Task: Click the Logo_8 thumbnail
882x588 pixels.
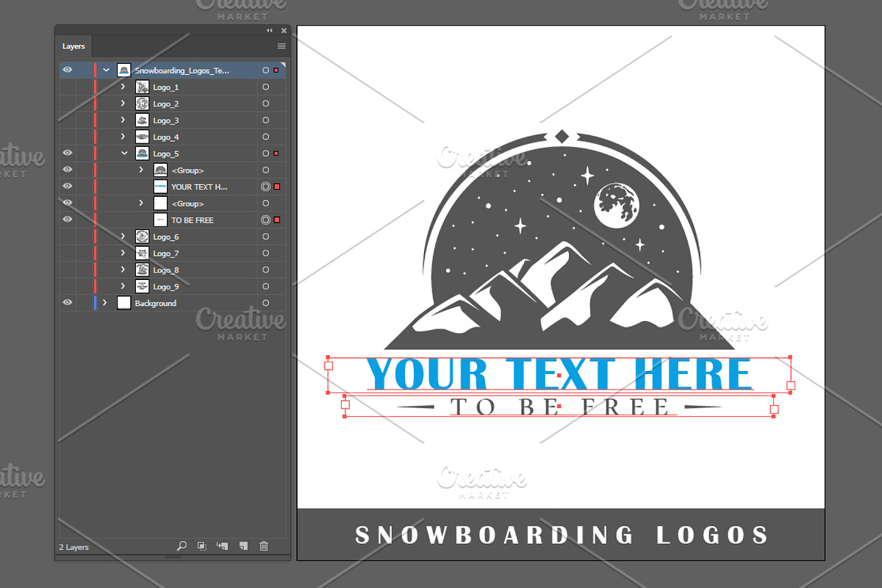Action: click(143, 270)
